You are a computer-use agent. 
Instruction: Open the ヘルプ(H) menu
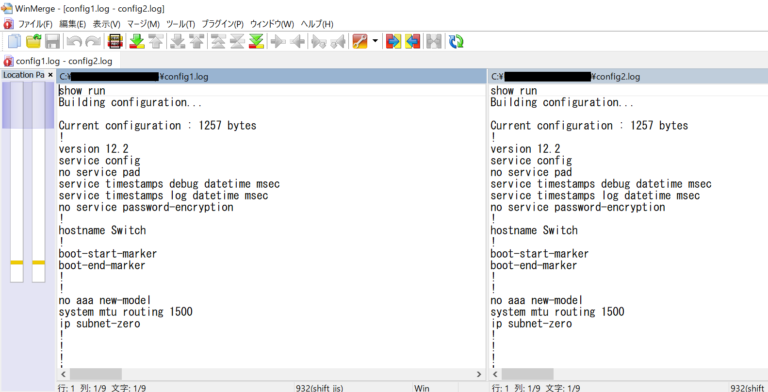pos(316,24)
